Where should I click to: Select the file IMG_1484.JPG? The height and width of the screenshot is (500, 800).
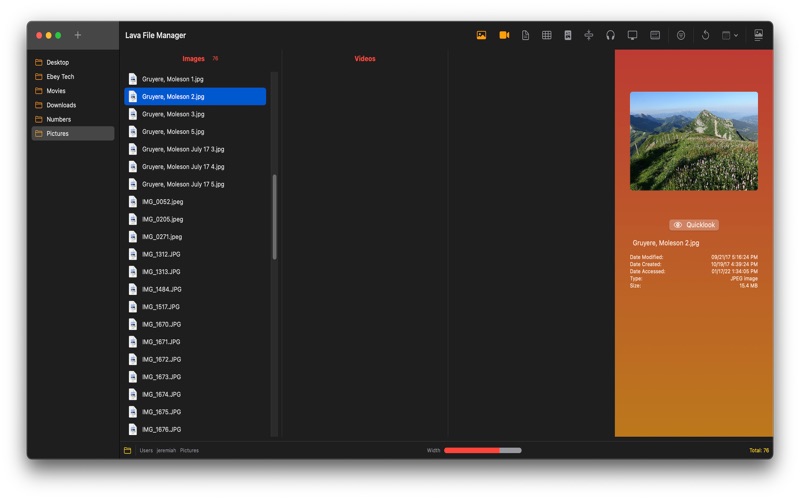tap(162, 289)
